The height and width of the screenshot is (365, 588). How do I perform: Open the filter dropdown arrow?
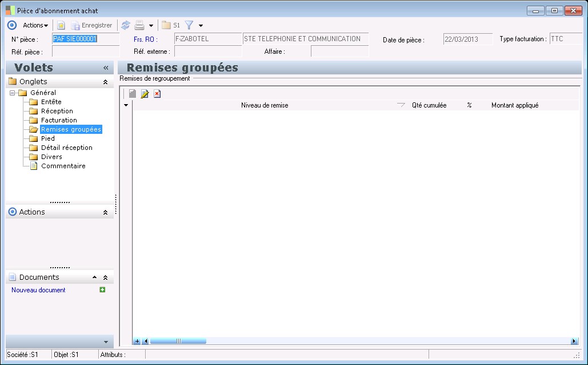coord(201,26)
